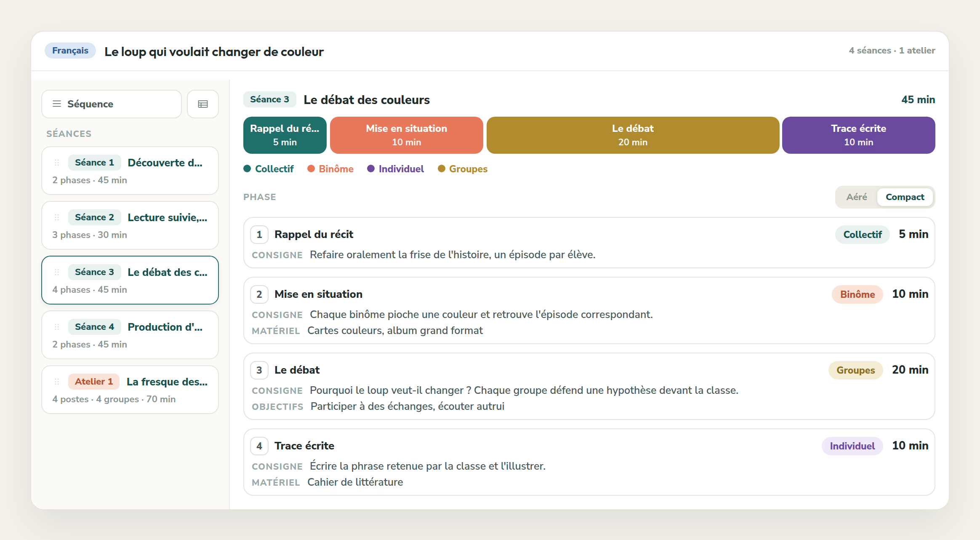Click the Collectif legend dot
The height and width of the screenshot is (540, 980).
tap(247, 169)
